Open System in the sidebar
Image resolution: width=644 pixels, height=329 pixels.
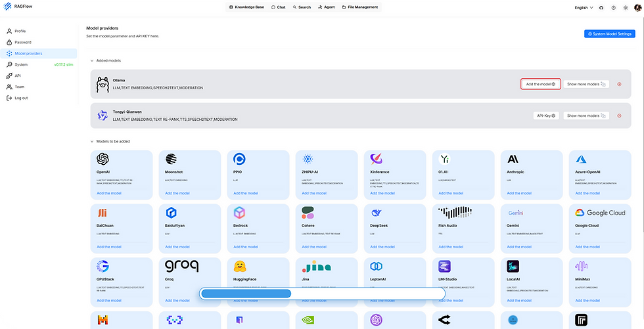coord(39,64)
